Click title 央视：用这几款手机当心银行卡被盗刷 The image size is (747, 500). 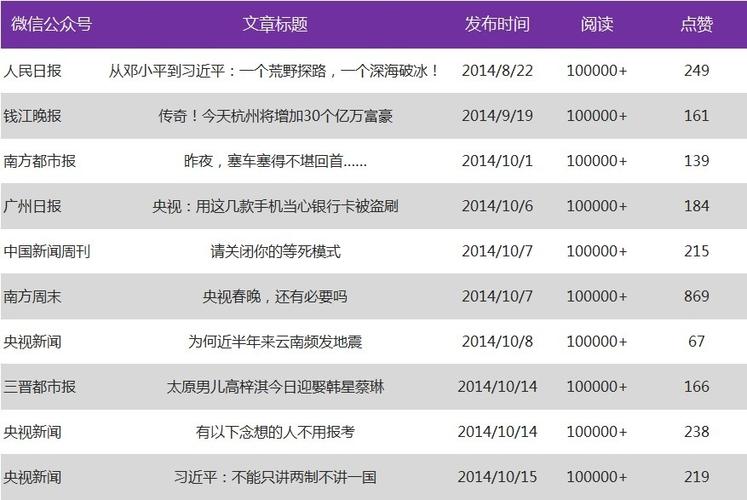[275, 206]
